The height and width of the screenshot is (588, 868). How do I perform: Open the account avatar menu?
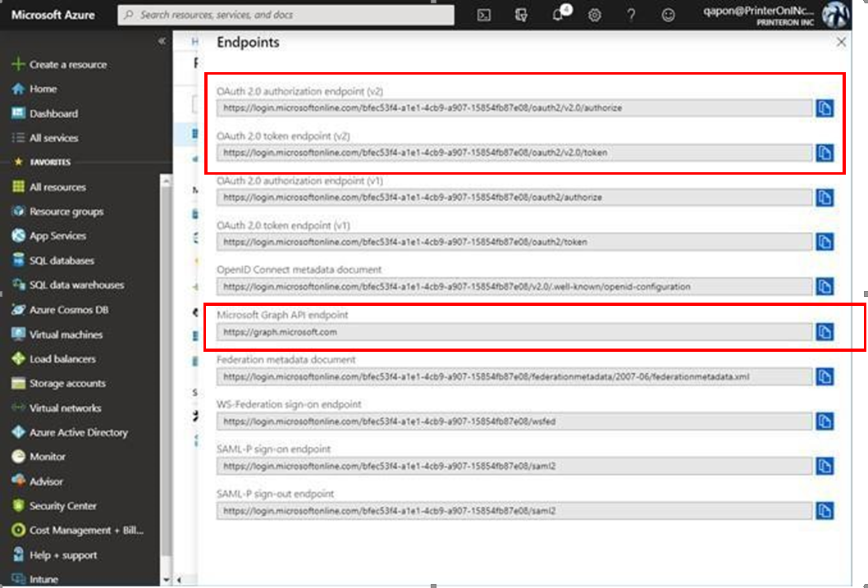tap(835, 15)
